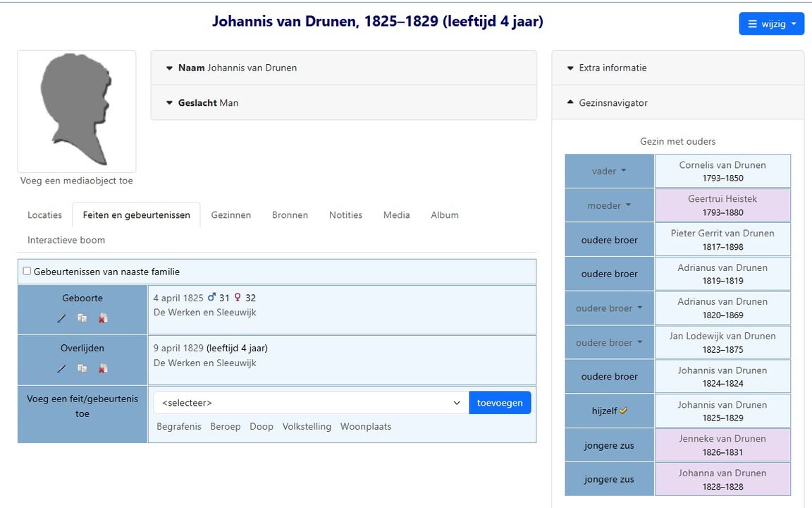Open the wijzig dropdown menu
This screenshot has height=508, width=812.
tap(771, 24)
